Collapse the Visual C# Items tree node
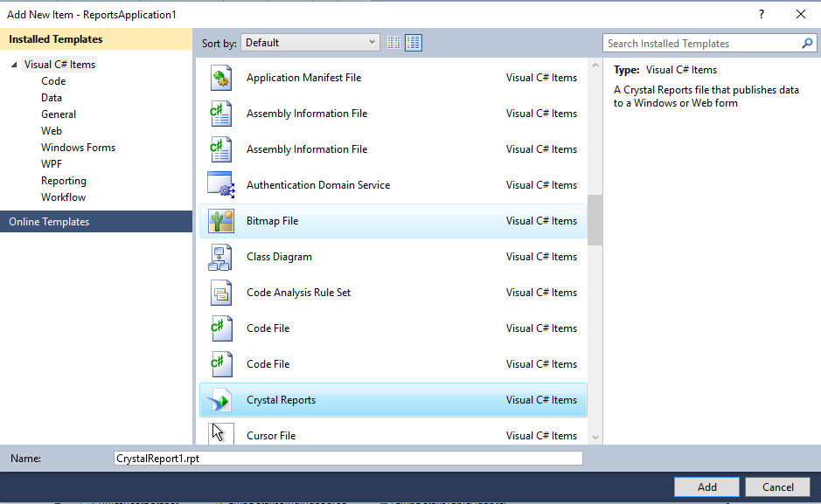821x504 pixels. pyautogui.click(x=14, y=65)
